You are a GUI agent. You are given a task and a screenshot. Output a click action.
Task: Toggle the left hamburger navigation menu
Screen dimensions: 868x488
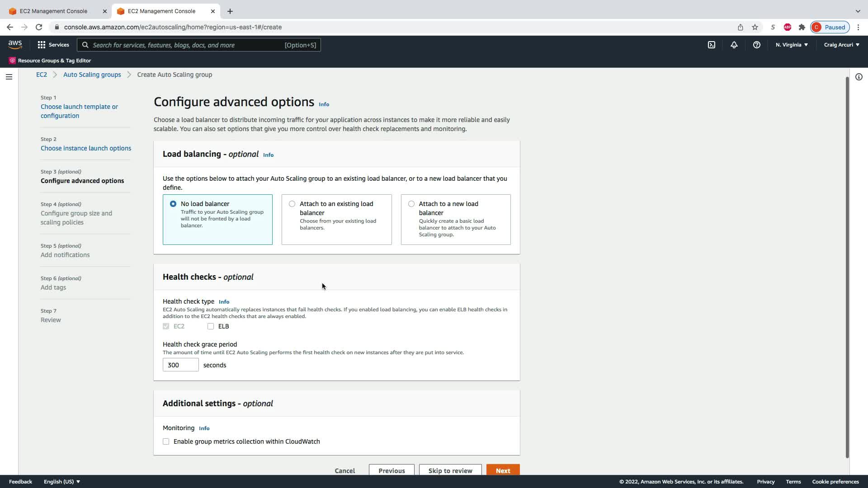pos(9,77)
